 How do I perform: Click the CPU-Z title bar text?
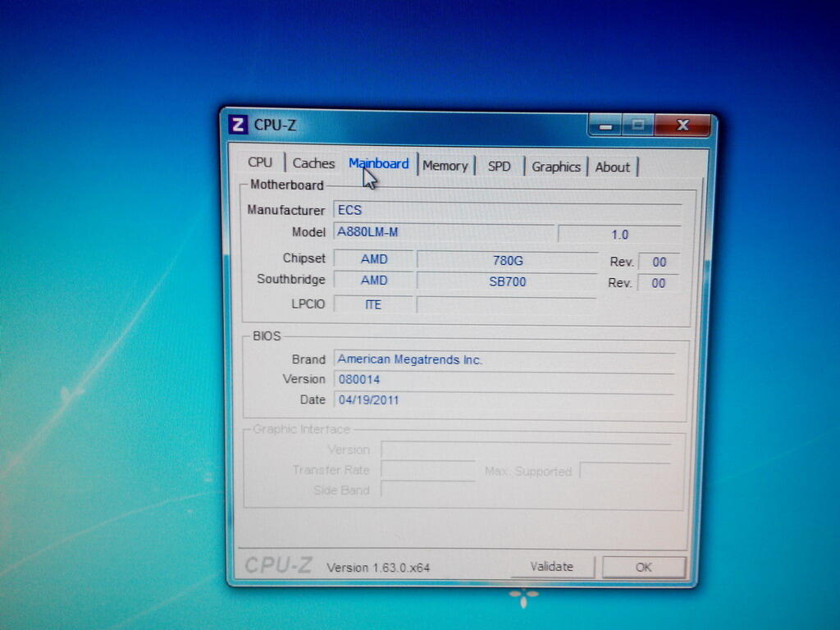pos(275,125)
